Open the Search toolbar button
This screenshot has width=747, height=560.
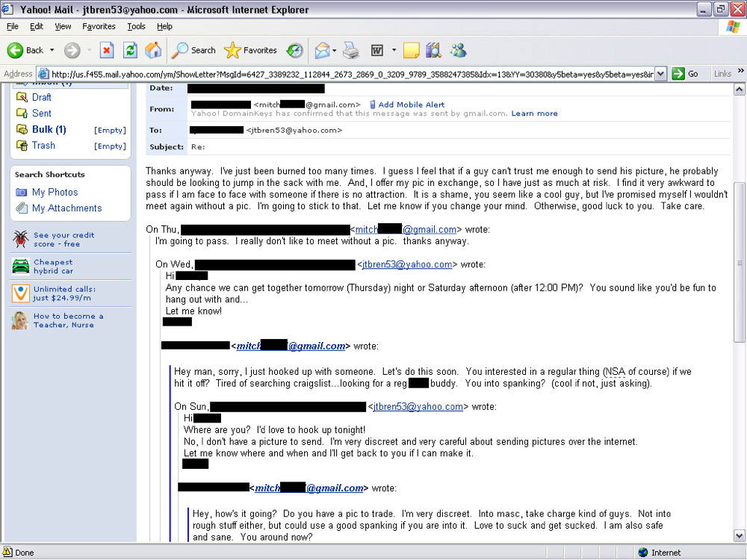193,50
